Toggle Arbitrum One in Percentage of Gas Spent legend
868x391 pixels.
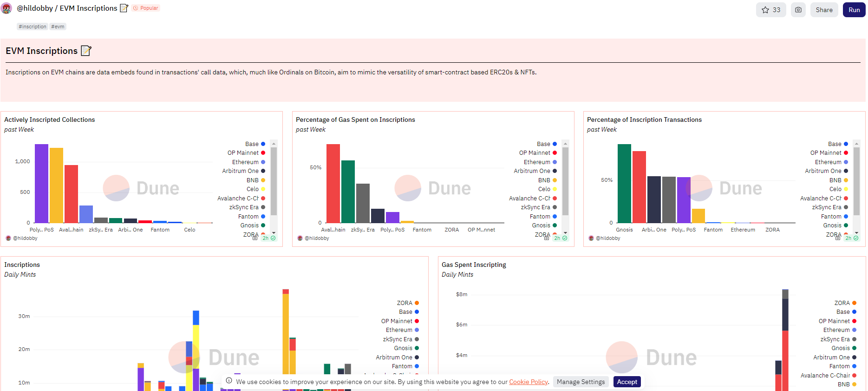[535, 171]
